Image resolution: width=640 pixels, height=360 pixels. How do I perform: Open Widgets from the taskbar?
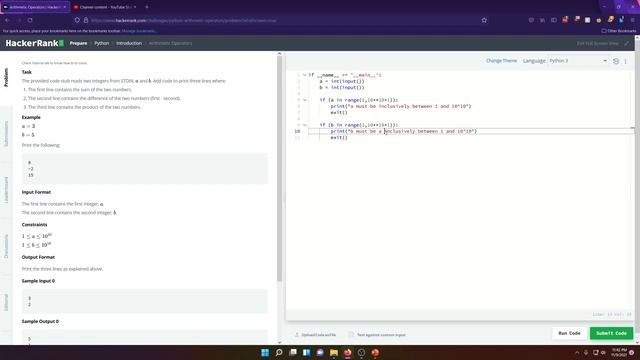(307, 352)
